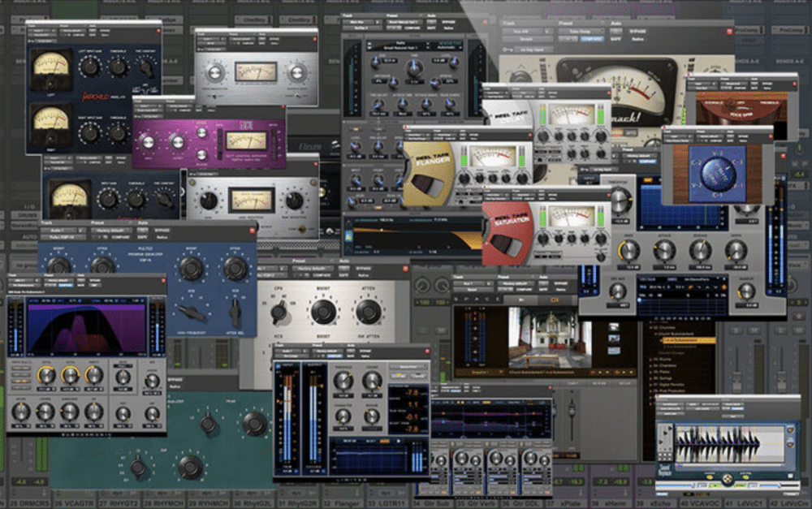Click the key input icon on the Tube Comp plugin
This screenshot has width=812, height=509.
507,50
